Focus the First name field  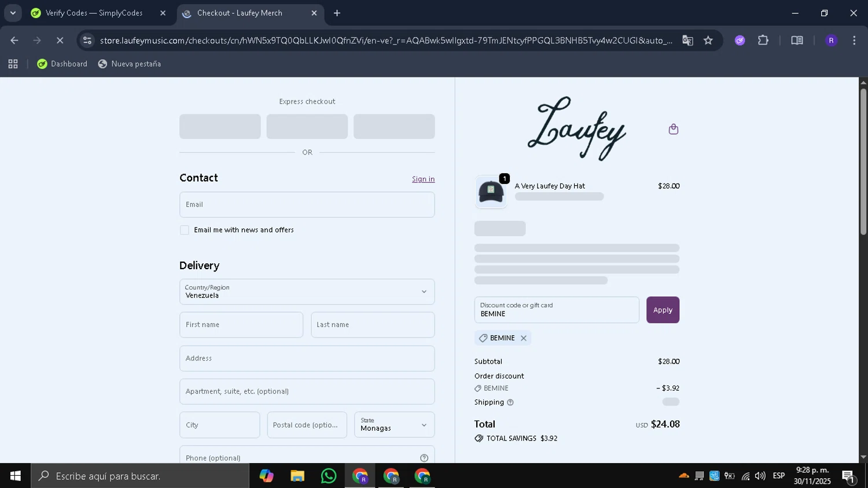pos(241,325)
